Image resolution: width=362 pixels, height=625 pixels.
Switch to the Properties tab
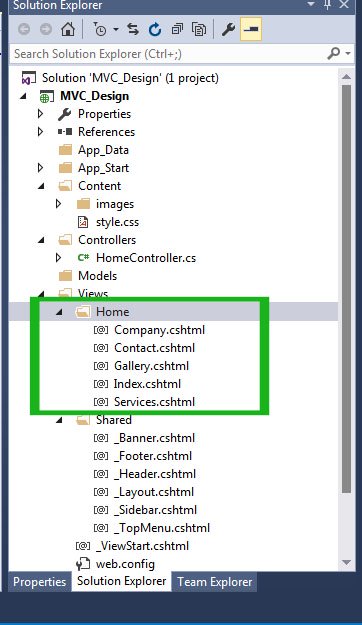coord(39,582)
